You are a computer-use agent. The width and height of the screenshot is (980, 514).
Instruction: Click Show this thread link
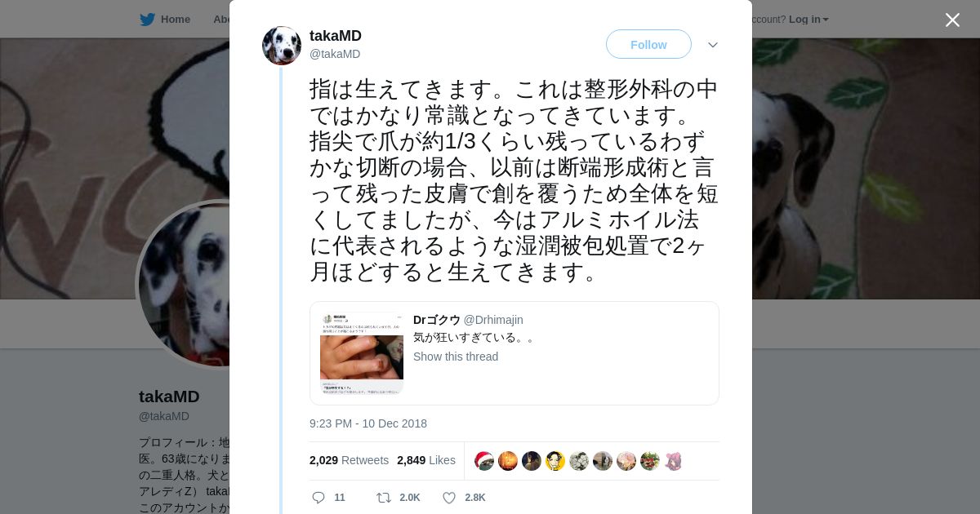[456, 357]
